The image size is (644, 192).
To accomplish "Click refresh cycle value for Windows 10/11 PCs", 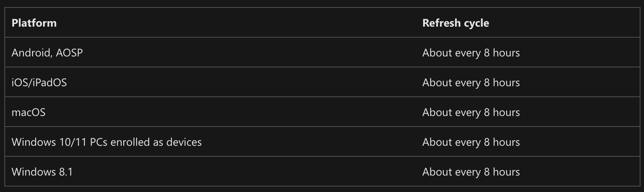I will coord(471,142).
